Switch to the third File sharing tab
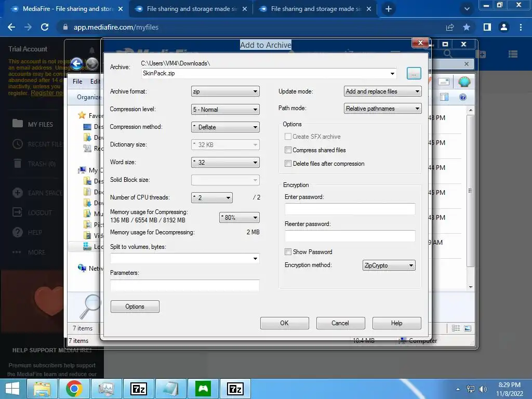This screenshot has height=399, width=532. 315,9
